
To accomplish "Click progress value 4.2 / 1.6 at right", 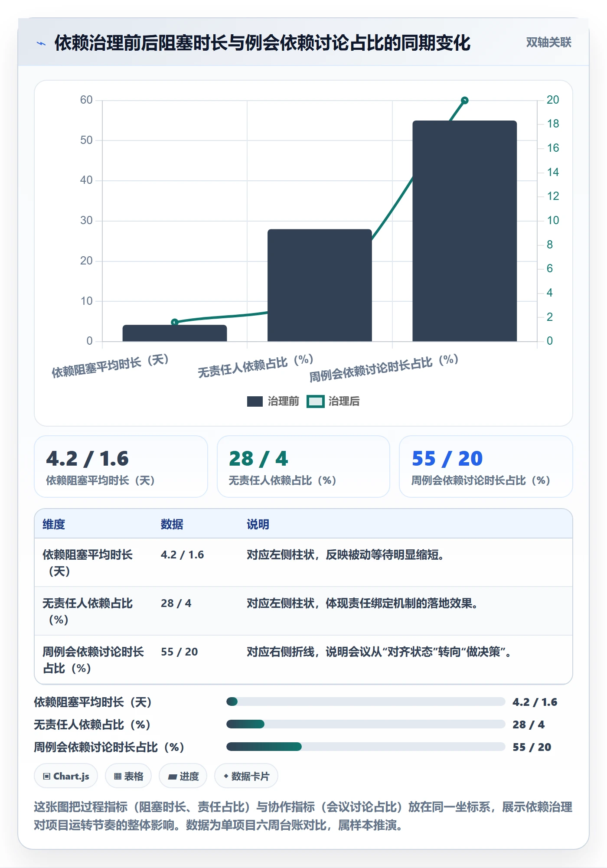I will pyautogui.click(x=535, y=702).
